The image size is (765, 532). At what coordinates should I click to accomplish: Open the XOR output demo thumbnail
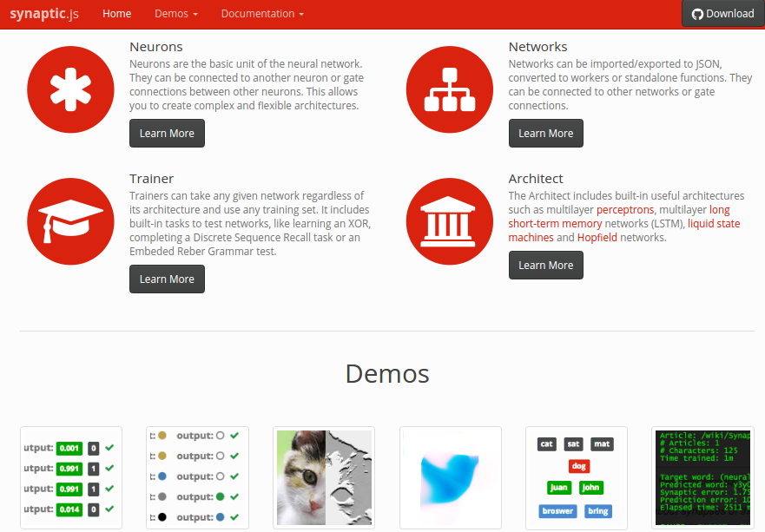click(71, 478)
